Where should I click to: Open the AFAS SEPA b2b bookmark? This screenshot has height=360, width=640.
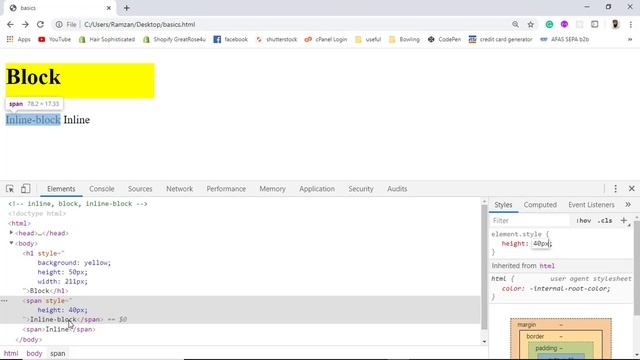click(x=564, y=39)
